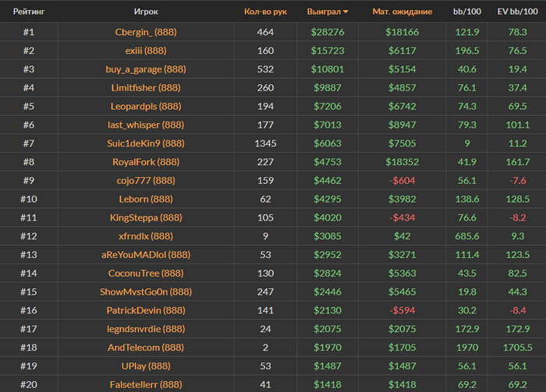Open ShowMvstGo0n (888) player page

[x=145, y=291]
